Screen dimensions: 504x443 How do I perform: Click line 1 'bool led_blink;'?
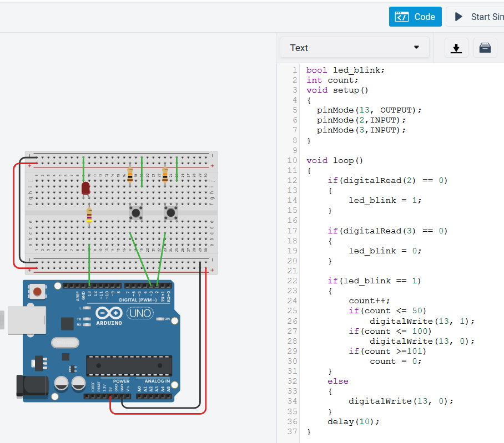tap(345, 70)
